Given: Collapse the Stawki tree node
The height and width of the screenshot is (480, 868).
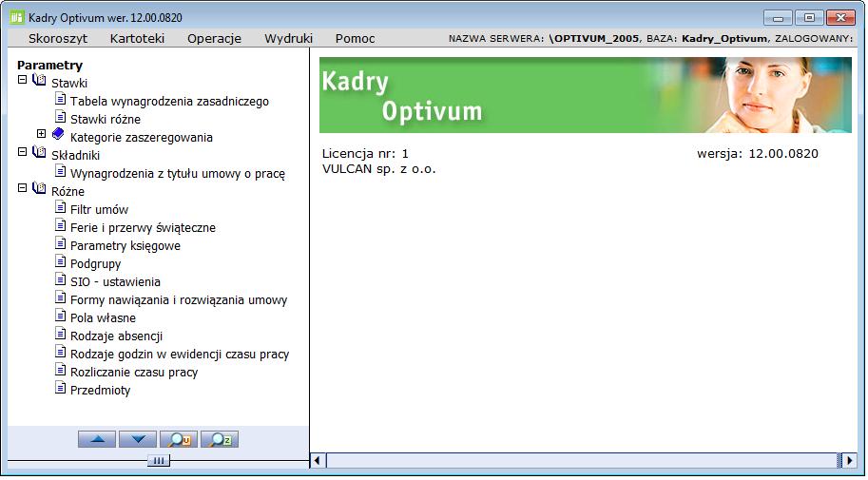Looking at the screenshot, I should tap(22, 79).
